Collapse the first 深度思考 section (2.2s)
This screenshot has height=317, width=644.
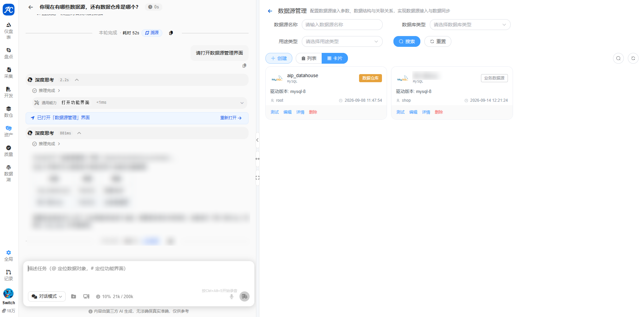77,80
